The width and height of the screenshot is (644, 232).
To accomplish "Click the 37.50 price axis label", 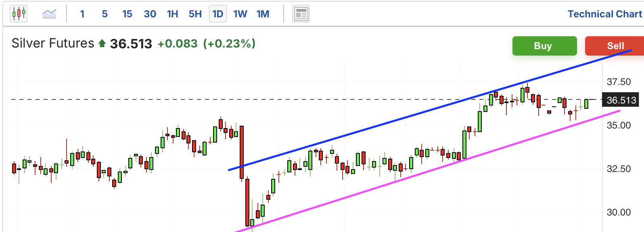I will [x=619, y=82].
